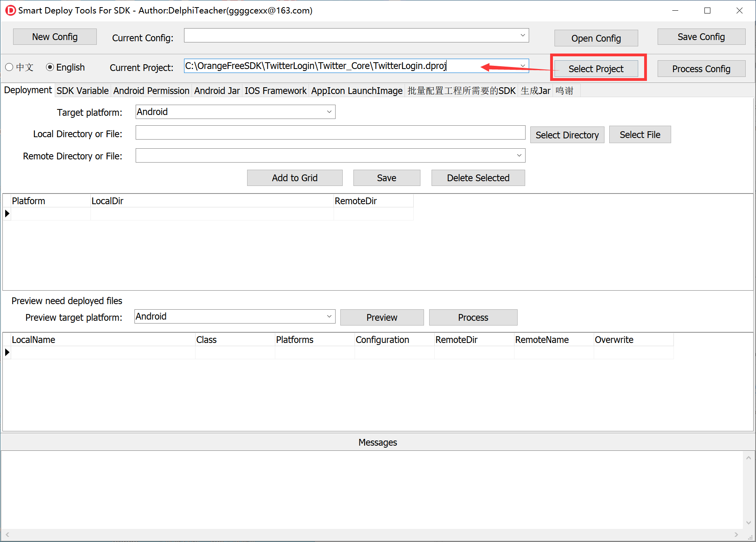Click the Messages horizontal scroll right arrow

[x=736, y=534]
